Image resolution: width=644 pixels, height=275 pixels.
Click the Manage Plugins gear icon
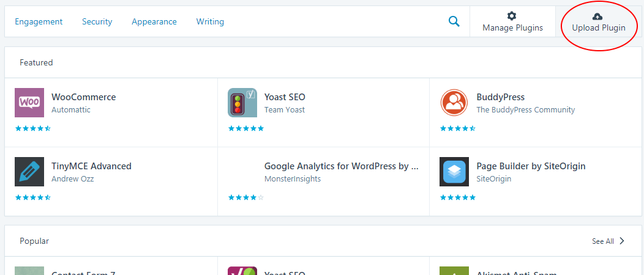click(x=512, y=16)
